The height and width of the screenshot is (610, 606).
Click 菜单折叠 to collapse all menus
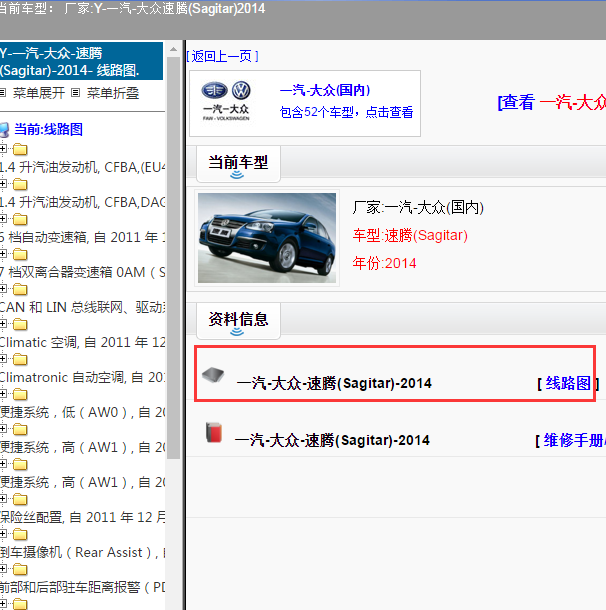[x=113, y=93]
